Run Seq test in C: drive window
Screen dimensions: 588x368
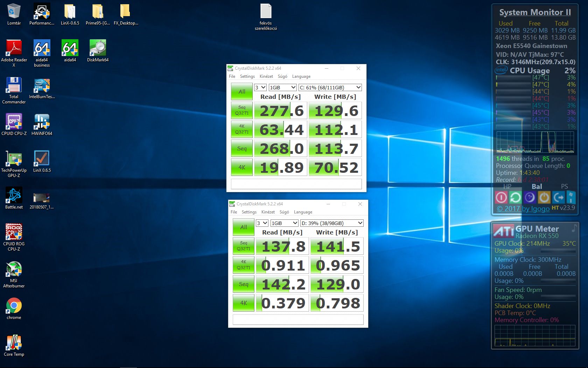242,148
